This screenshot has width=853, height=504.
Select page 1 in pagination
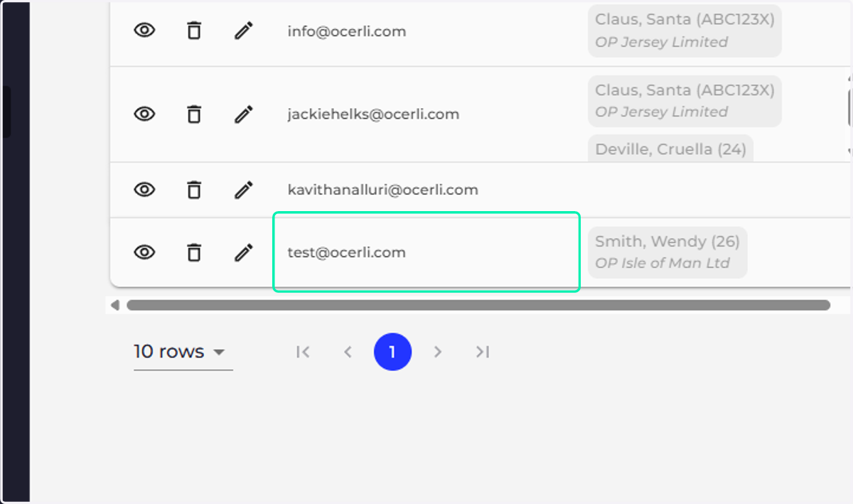(392, 352)
